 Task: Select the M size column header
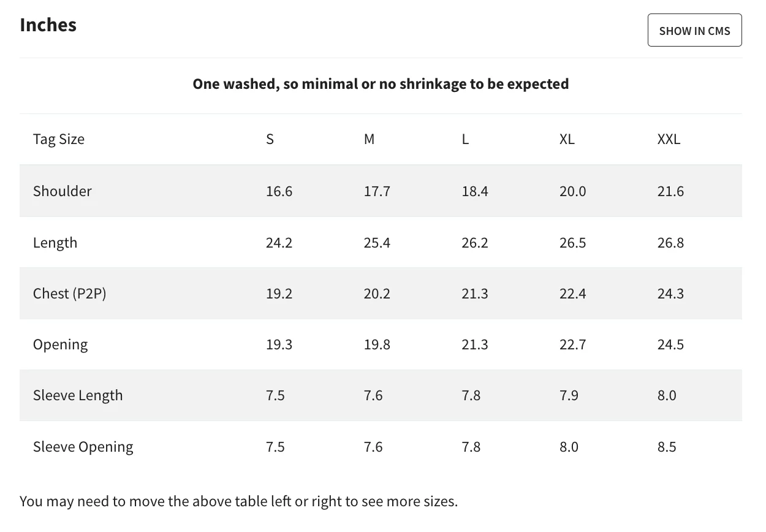369,139
